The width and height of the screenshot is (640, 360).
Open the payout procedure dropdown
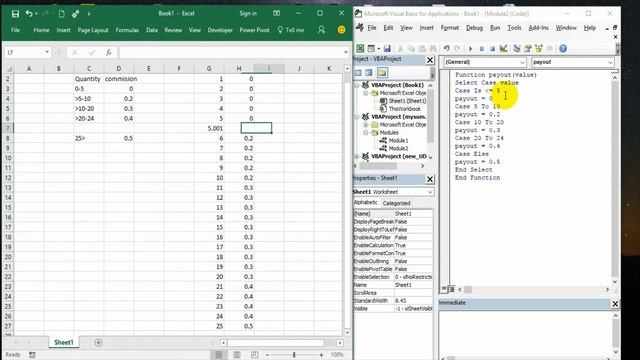click(x=610, y=62)
